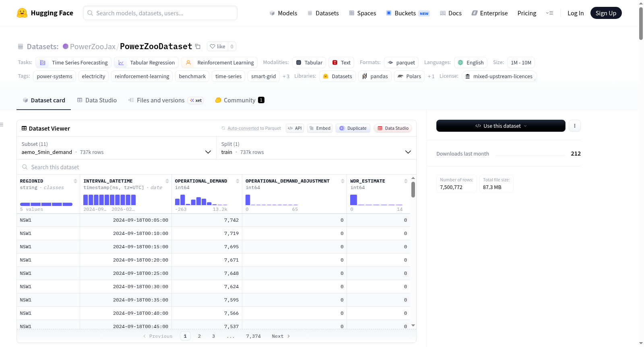Screen dimensions: 644x347
Task: Click the Log In link
Action: (x=576, y=13)
